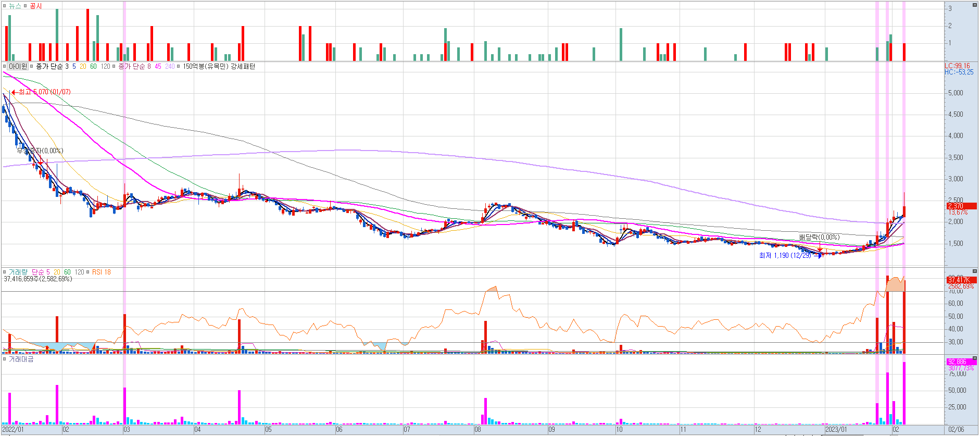Close the news and disclosure panel

[975, 5]
